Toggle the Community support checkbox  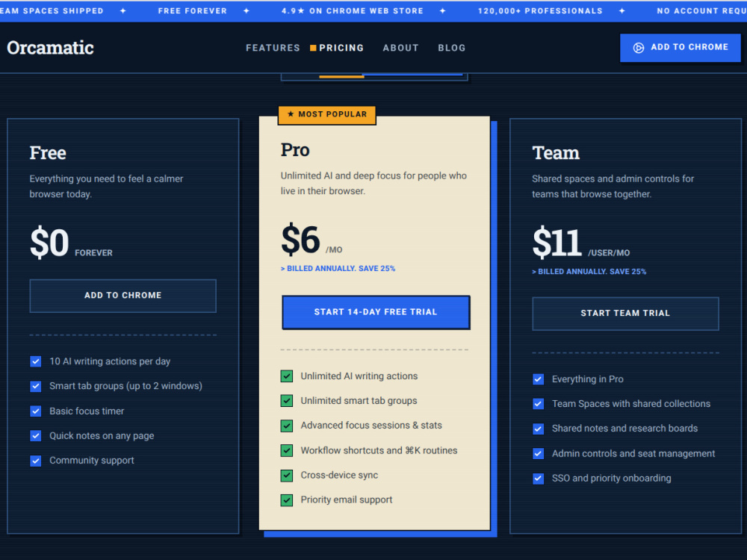[x=36, y=461]
